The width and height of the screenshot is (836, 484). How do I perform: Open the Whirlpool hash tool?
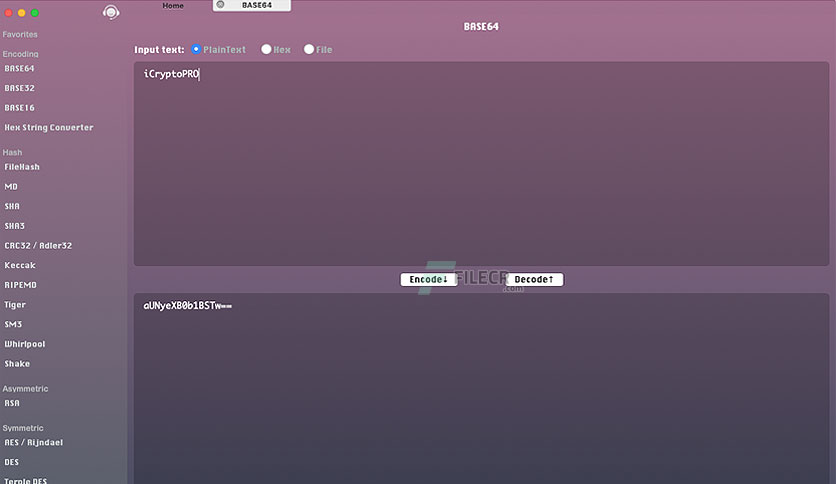(x=25, y=344)
